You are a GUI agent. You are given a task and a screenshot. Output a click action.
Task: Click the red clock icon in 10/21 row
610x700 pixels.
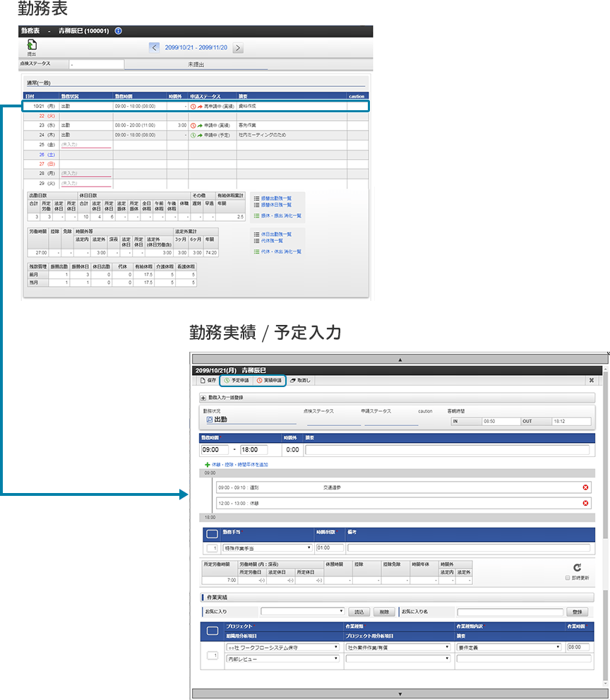(193, 107)
